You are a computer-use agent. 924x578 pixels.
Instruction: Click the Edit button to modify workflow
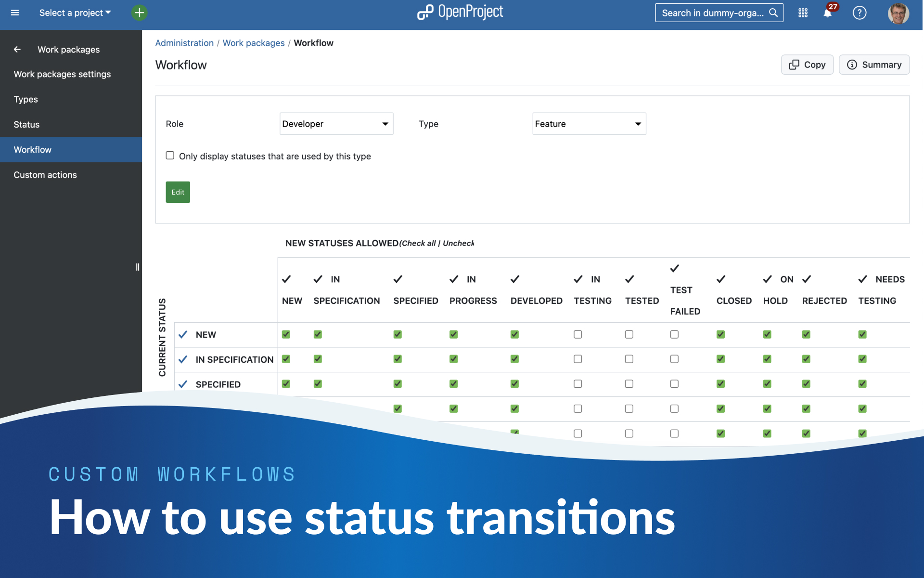tap(178, 192)
